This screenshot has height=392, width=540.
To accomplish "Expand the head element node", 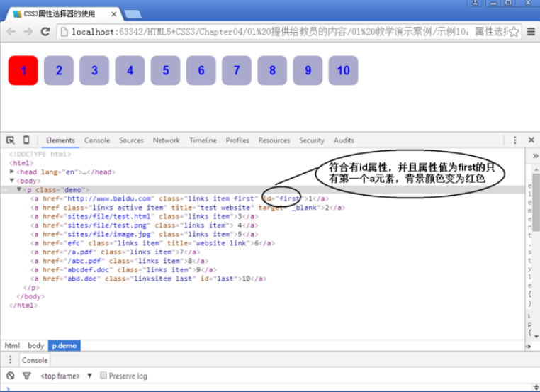I will coord(12,172).
